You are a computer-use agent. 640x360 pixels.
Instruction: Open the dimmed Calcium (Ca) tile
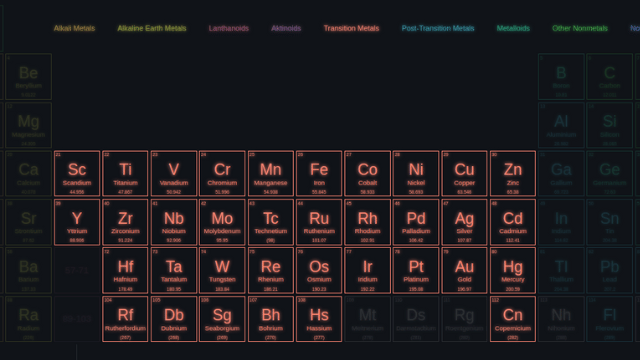pos(29,173)
